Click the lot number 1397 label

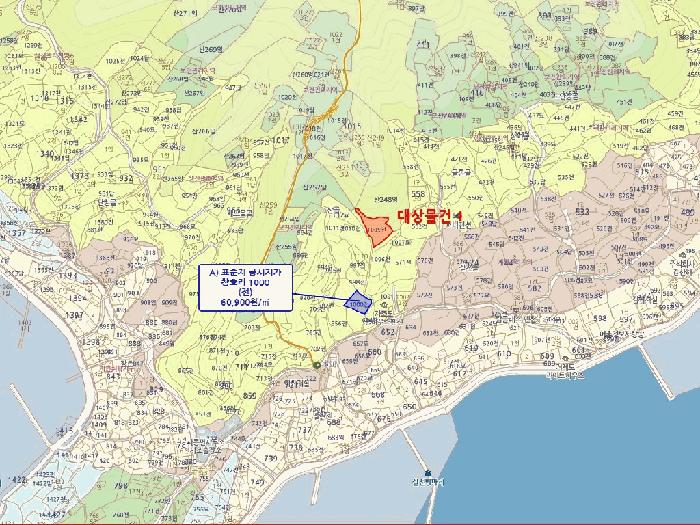75,315
